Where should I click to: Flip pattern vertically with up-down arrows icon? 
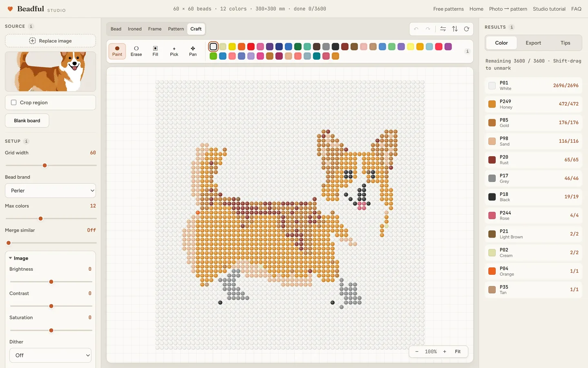(455, 29)
